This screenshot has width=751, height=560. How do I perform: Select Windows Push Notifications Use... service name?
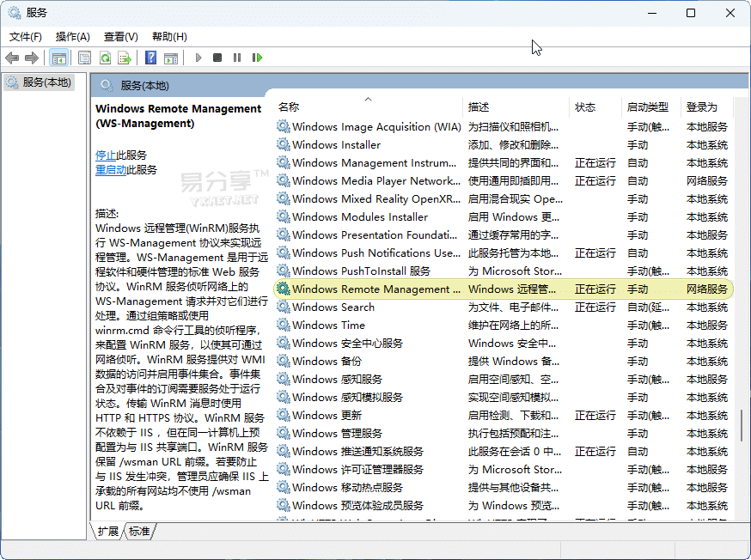pos(376,253)
